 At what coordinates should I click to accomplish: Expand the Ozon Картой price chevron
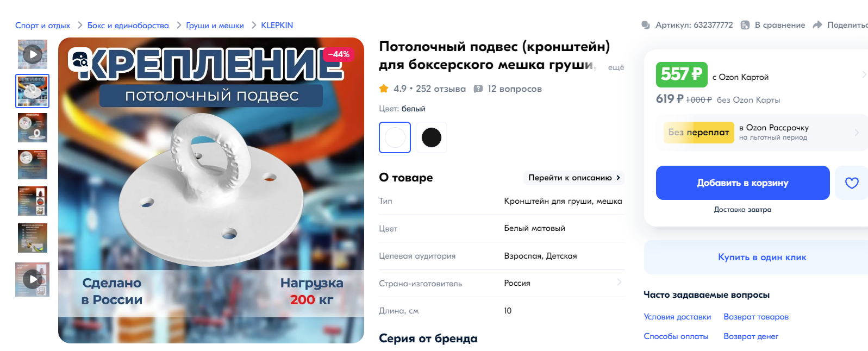tap(864, 74)
